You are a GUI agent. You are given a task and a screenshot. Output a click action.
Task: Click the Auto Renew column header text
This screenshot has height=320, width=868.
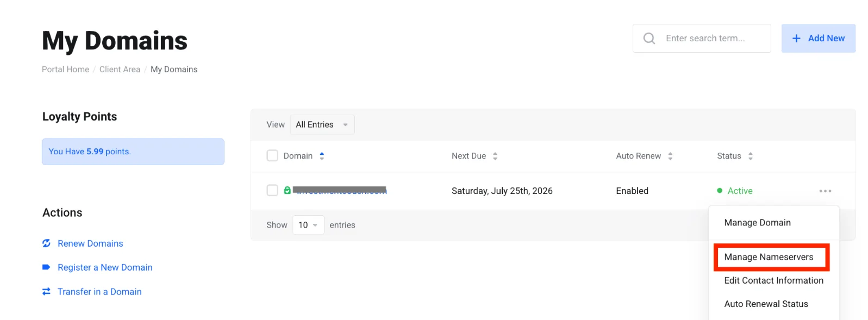[x=638, y=156]
